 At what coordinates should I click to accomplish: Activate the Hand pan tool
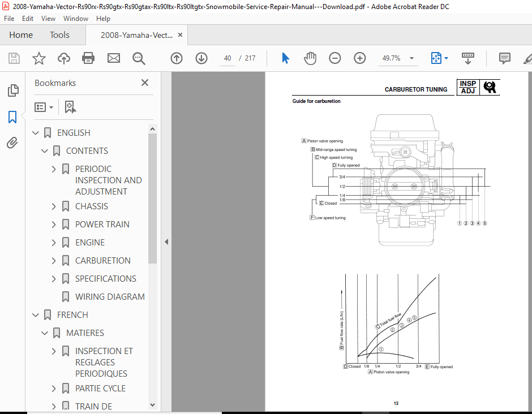(x=310, y=58)
